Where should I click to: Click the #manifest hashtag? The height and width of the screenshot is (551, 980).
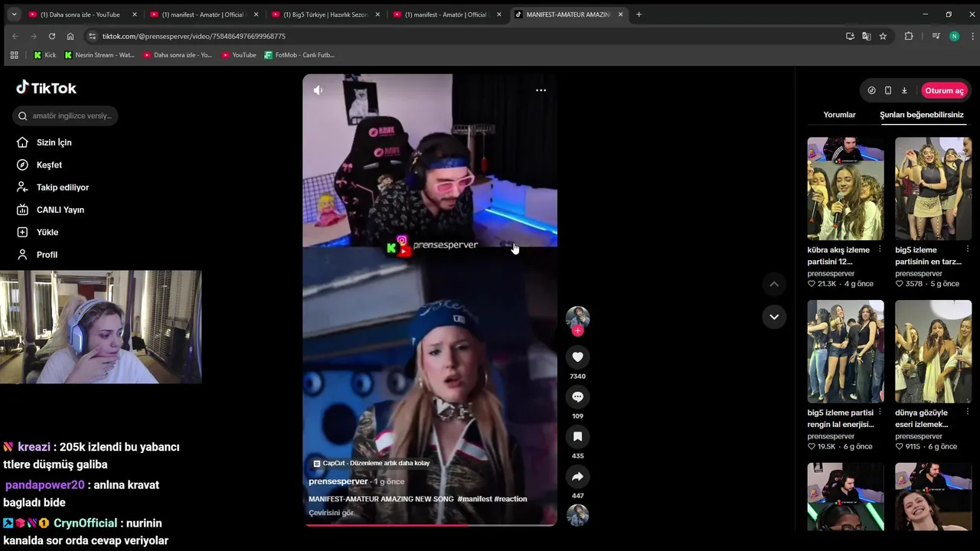click(474, 499)
